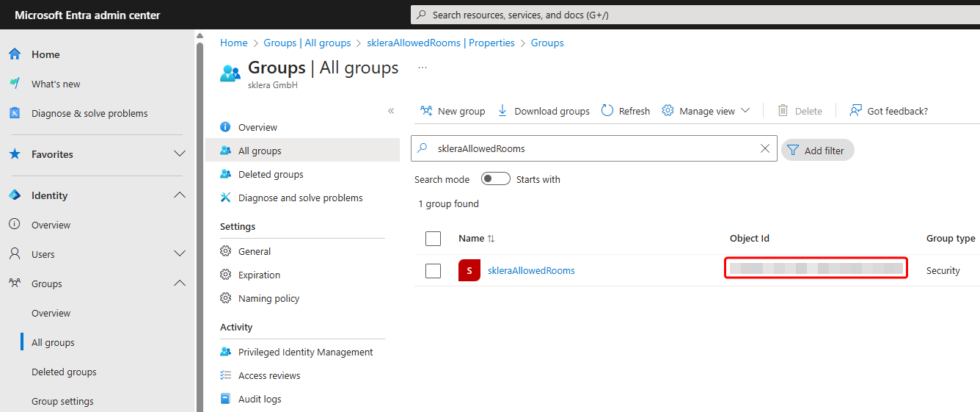Click the What's new megaphone icon

15,84
